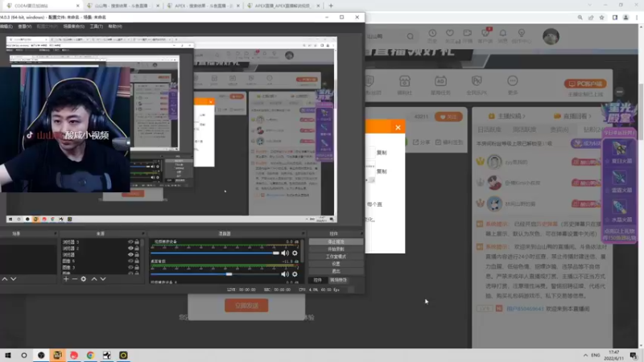Open the View (查看) menu in OBS
This screenshot has width=644, height=362.
pos(25,27)
